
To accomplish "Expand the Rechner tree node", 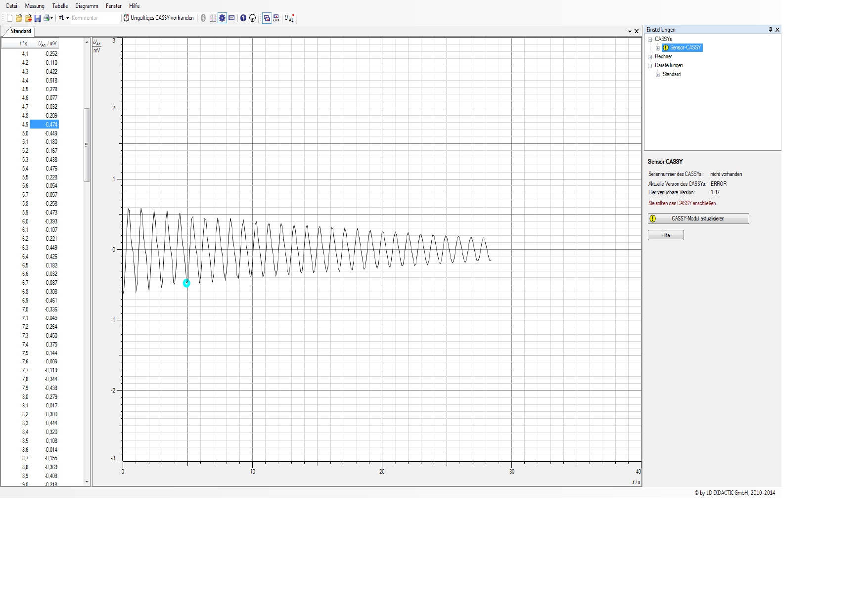I will (650, 57).
